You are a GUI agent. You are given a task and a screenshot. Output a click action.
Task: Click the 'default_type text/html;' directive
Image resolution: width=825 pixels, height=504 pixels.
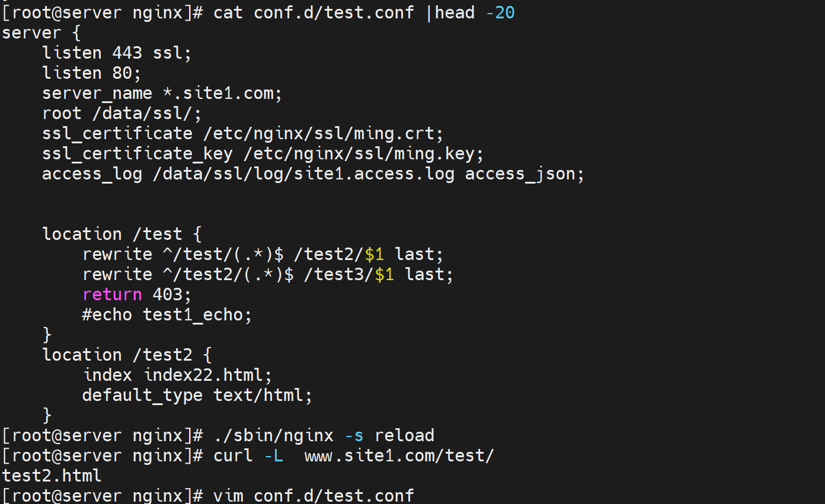[197, 395]
